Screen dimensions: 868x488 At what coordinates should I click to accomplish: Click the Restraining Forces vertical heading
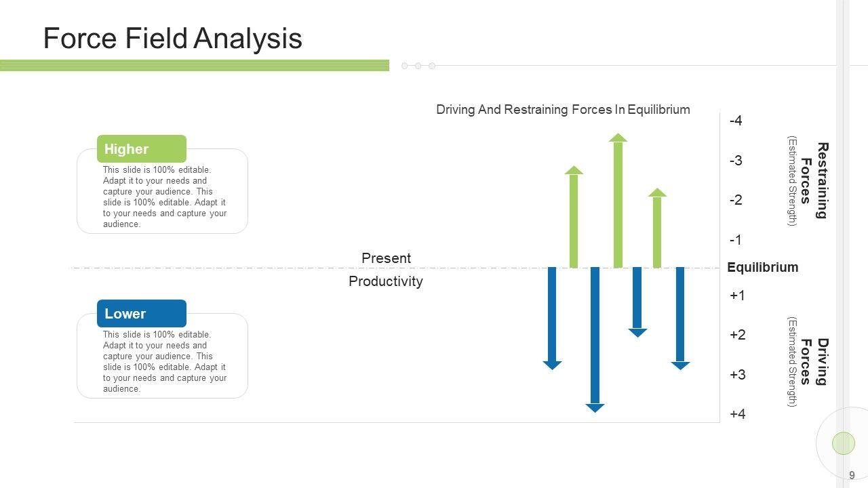click(x=814, y=180)
